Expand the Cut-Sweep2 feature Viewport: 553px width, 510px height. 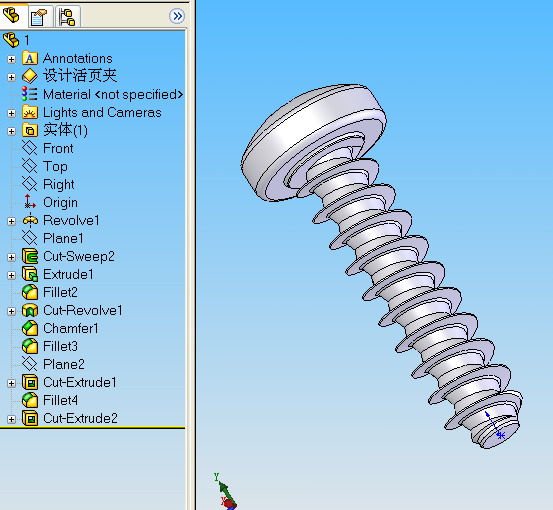point(11,257)
